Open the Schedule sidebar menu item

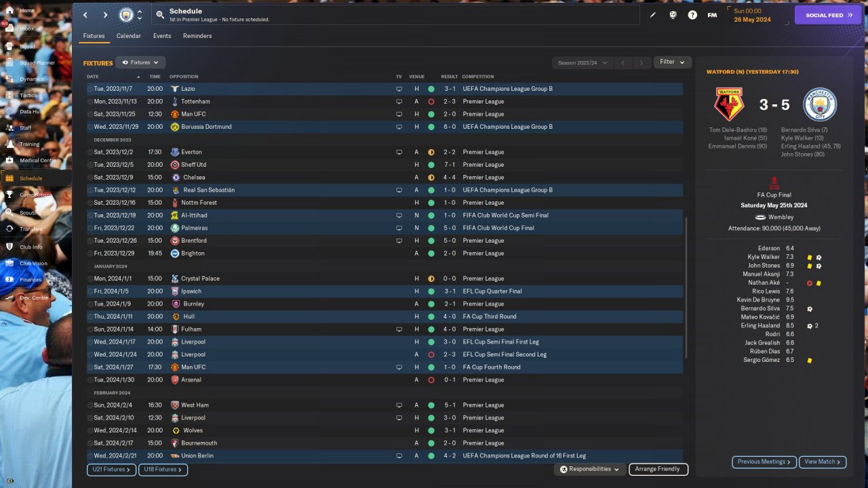click(x=35, y=178)
